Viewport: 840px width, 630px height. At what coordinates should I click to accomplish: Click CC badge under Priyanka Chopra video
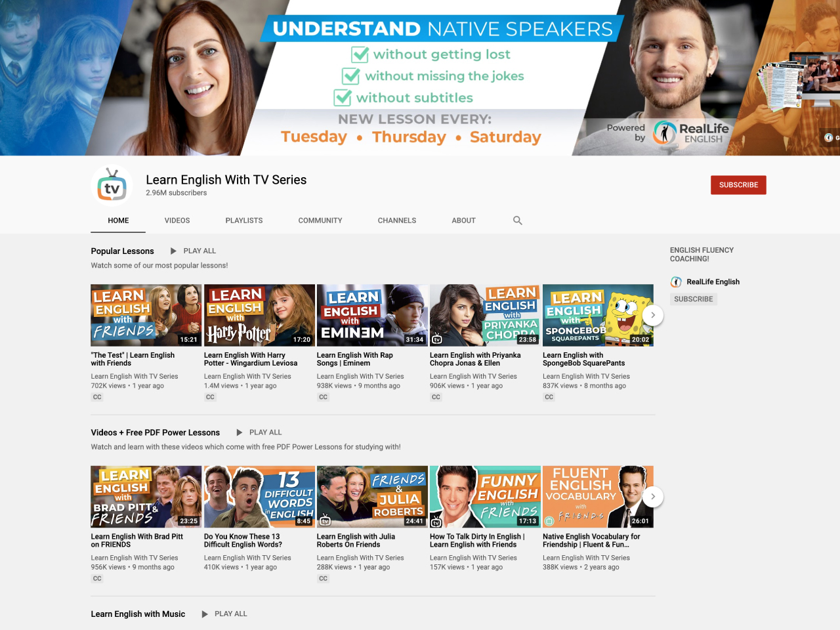coord(436,397)
